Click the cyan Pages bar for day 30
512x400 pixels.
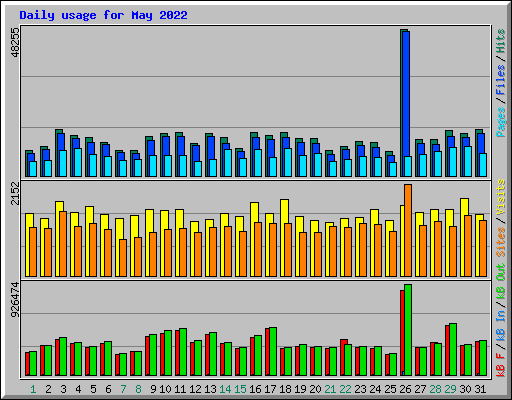tap(468, 161)
